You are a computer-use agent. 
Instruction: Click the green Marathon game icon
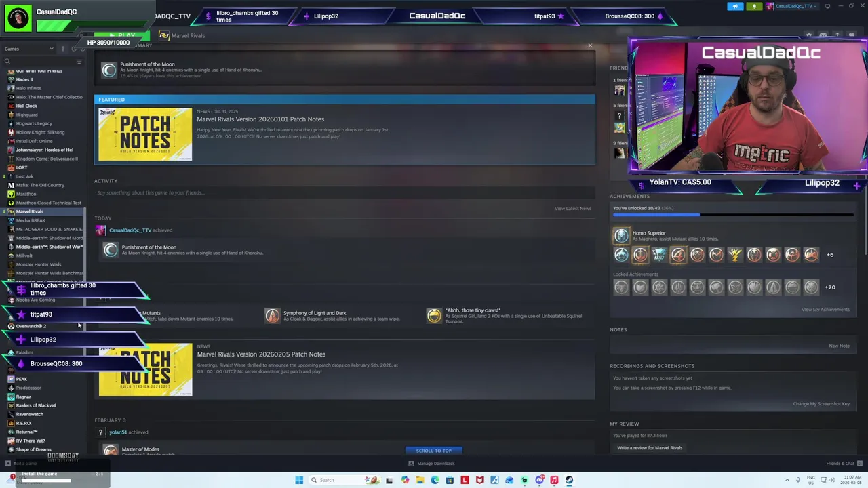coord(11,194)
